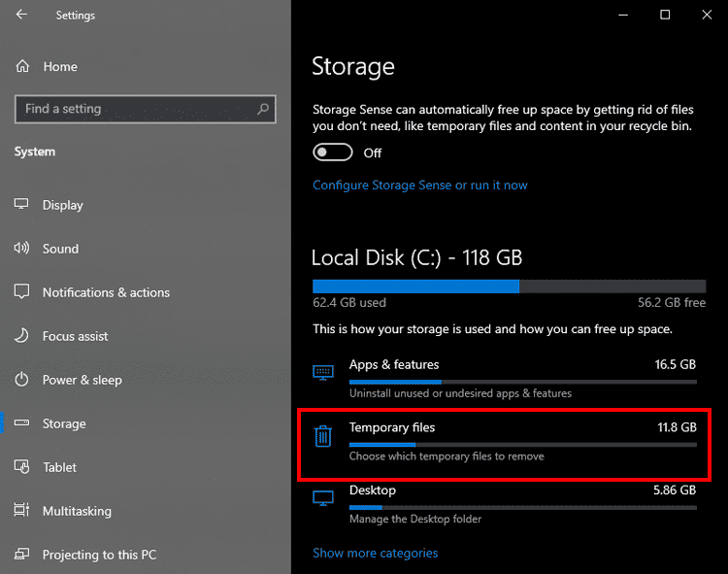Click the search magnifier icon

click(x=263, y=109)
